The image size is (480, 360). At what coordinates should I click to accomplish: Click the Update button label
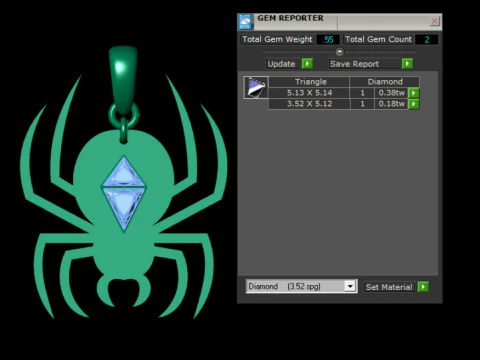pos(281,64)
